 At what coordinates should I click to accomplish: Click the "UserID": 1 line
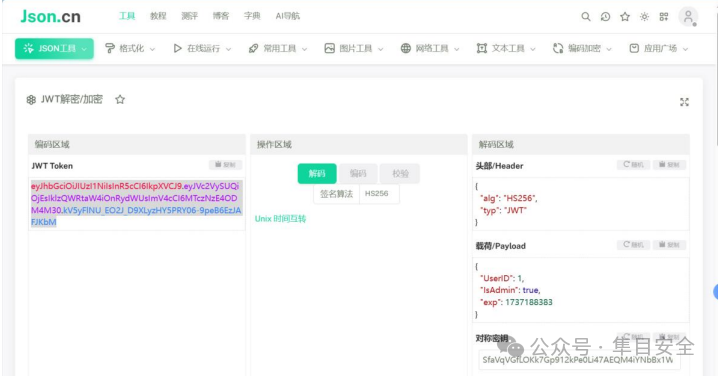click(502, 278)
